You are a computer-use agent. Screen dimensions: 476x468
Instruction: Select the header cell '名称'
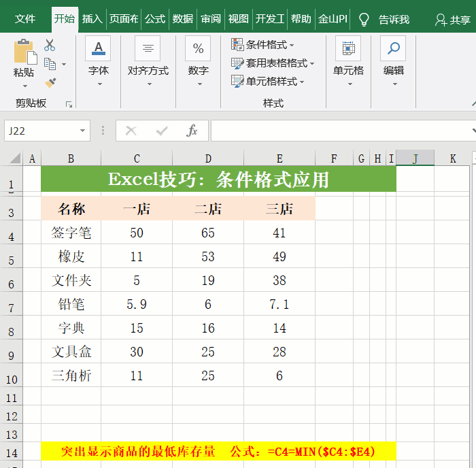(x=71, y=208)
